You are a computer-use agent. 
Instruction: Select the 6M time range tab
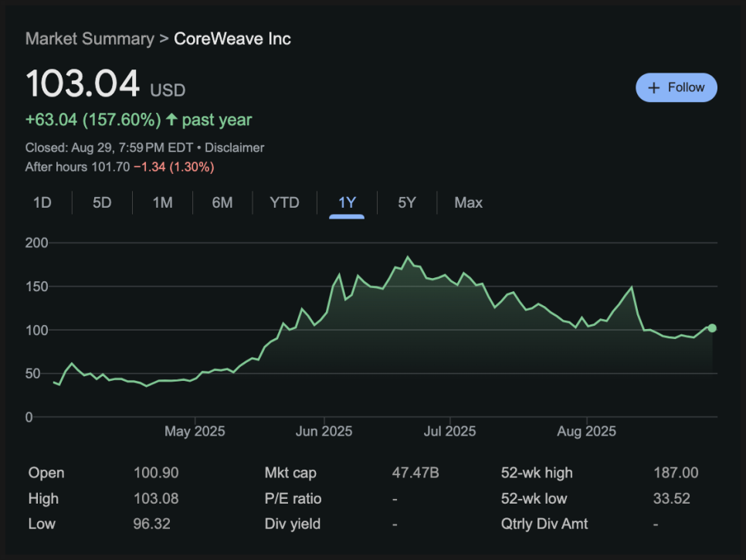click(x=222, y=202)
